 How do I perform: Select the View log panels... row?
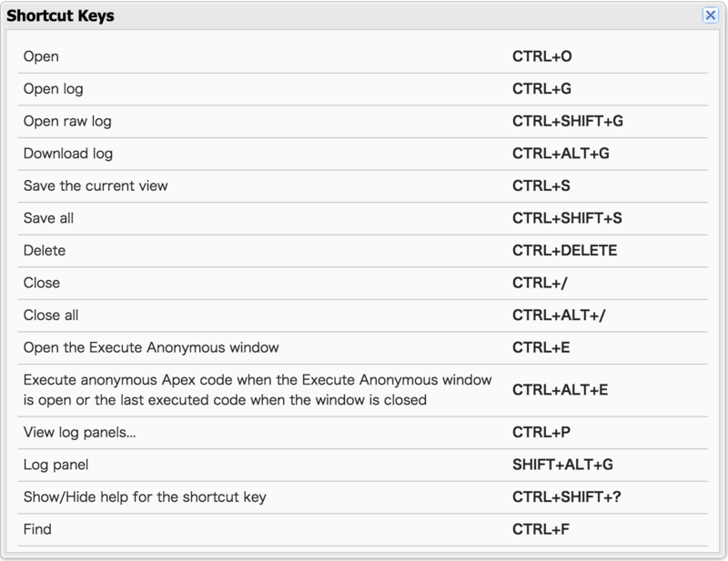point(362,433)
